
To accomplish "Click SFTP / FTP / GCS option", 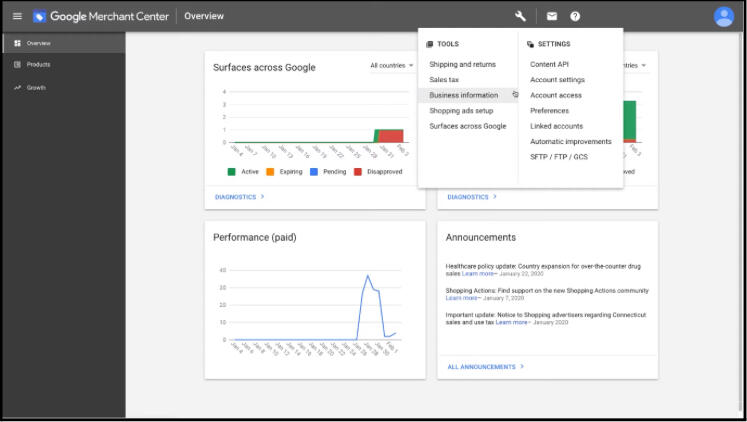I will click(558, 157).
